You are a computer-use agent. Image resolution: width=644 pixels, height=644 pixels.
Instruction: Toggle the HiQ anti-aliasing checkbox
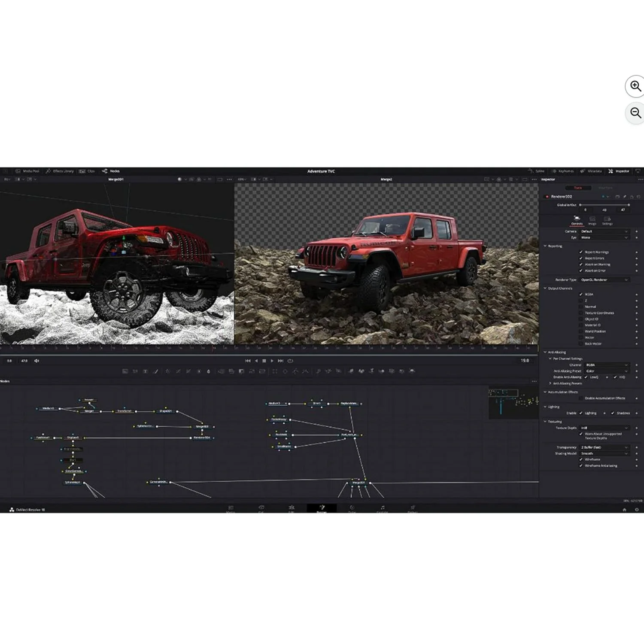click(x=615, y=377)
